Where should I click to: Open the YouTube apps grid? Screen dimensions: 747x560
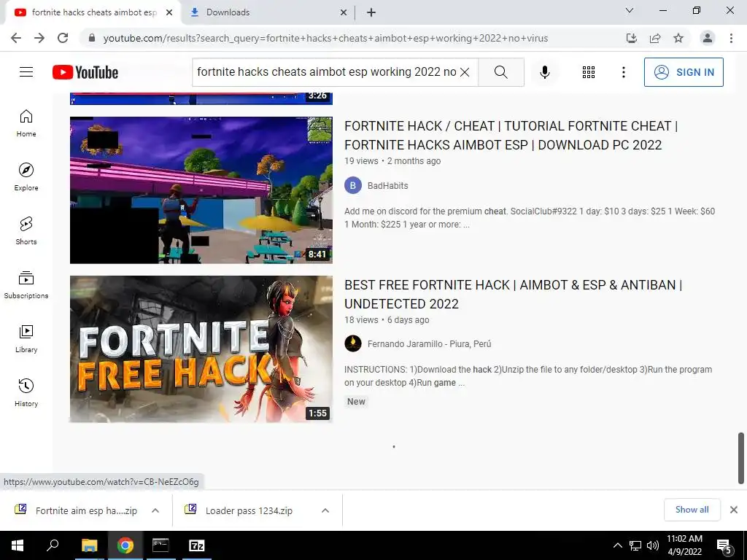coord(589,72)
